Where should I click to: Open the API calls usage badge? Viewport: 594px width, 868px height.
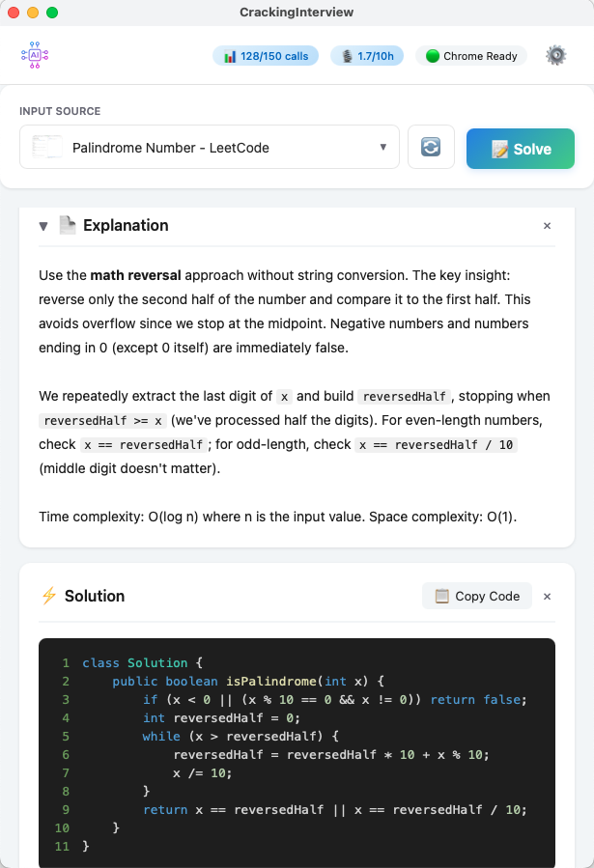266,56
